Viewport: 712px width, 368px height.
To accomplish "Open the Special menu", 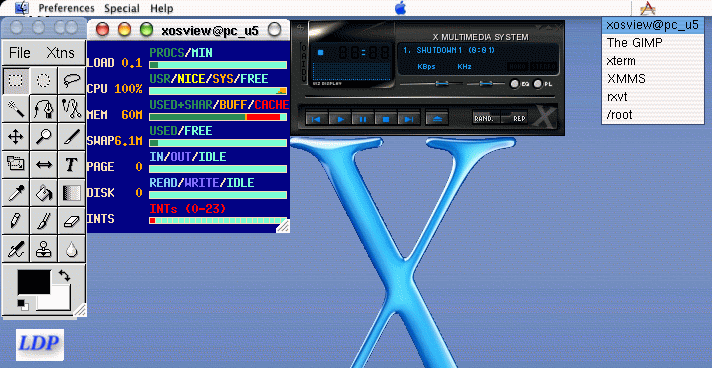I will (x=122, y=8).
